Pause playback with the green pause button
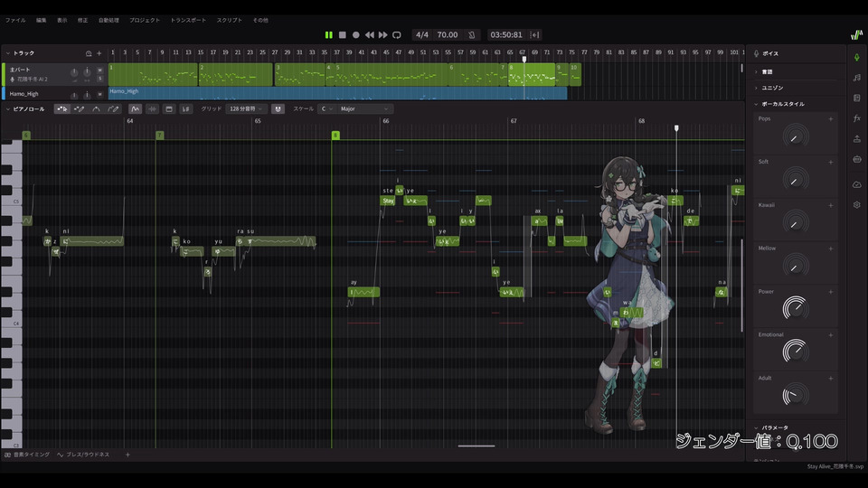 (329, 35)
